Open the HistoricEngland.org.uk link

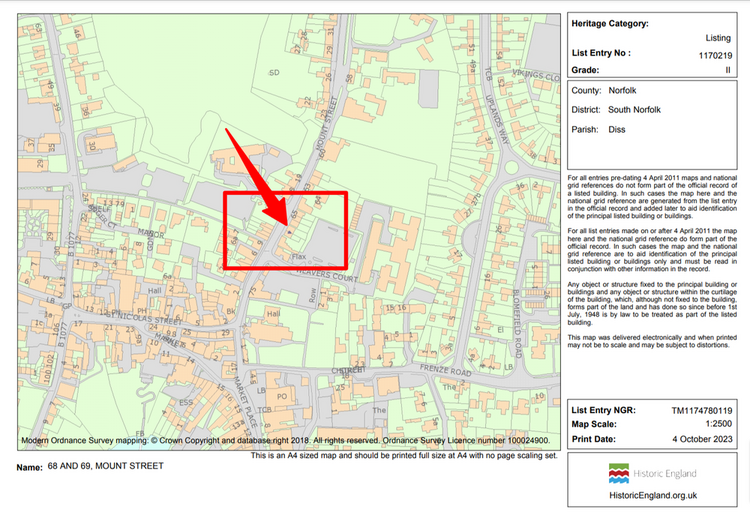650,495
